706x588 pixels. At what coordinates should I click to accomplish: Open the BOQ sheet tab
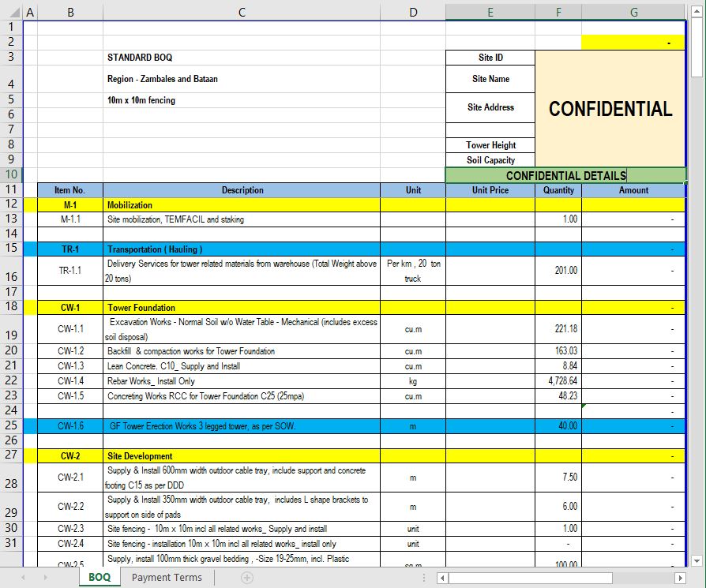pyautogui.click(x=100, y=577)
